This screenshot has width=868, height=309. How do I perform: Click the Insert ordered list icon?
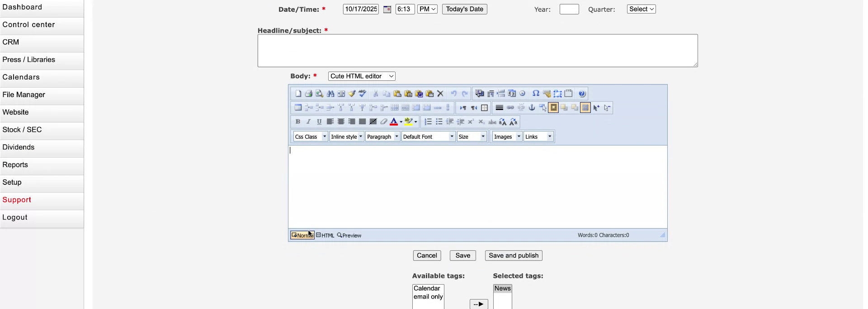[428, 122]
